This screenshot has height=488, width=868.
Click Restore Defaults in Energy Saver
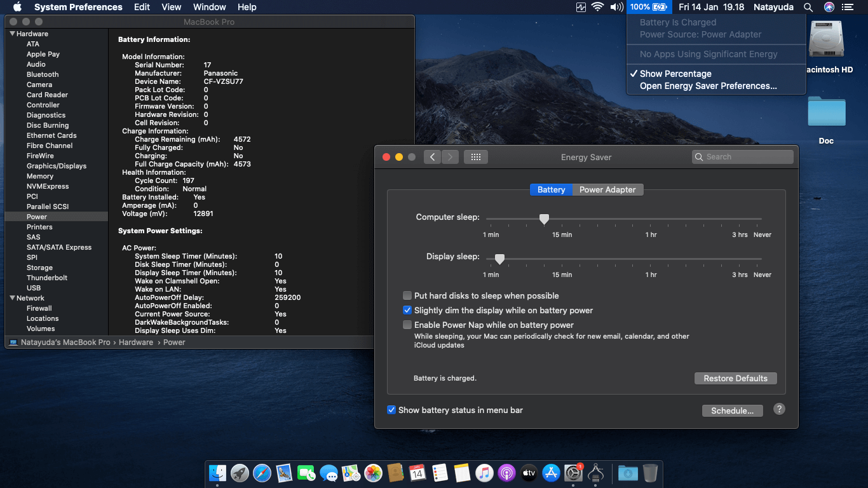tap(736, 378)
